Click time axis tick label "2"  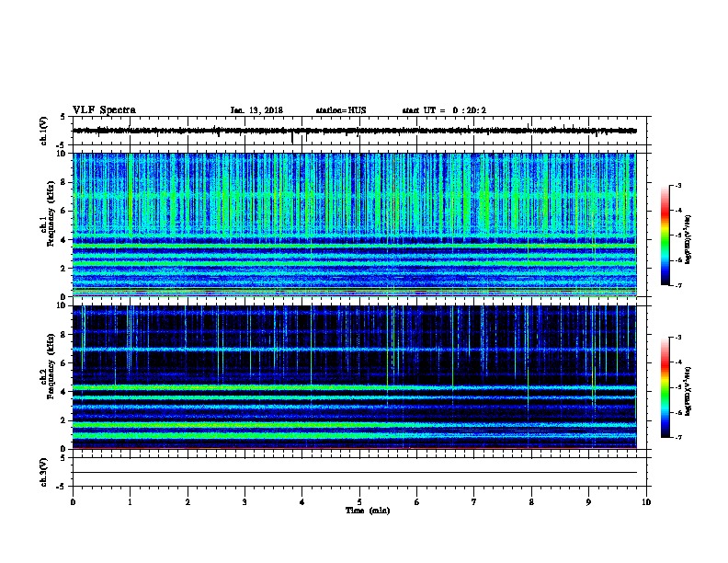tap(188, 501)
